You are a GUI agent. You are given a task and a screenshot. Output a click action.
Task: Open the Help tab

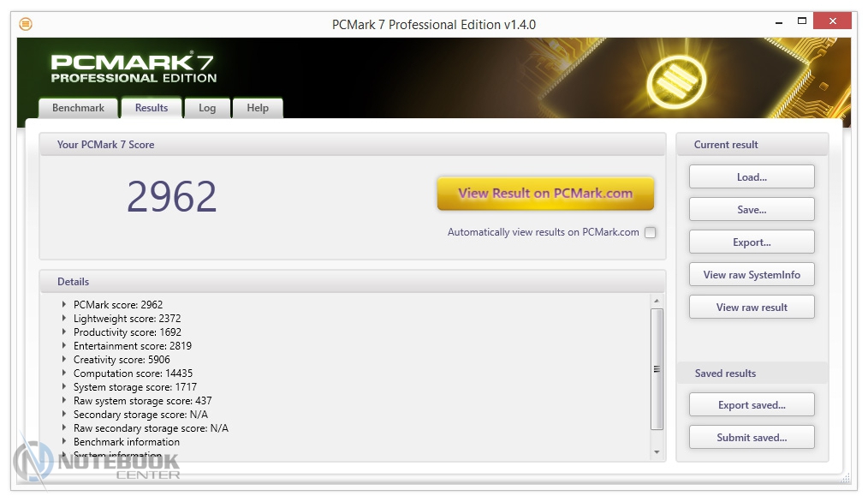[x=258, y=108]
